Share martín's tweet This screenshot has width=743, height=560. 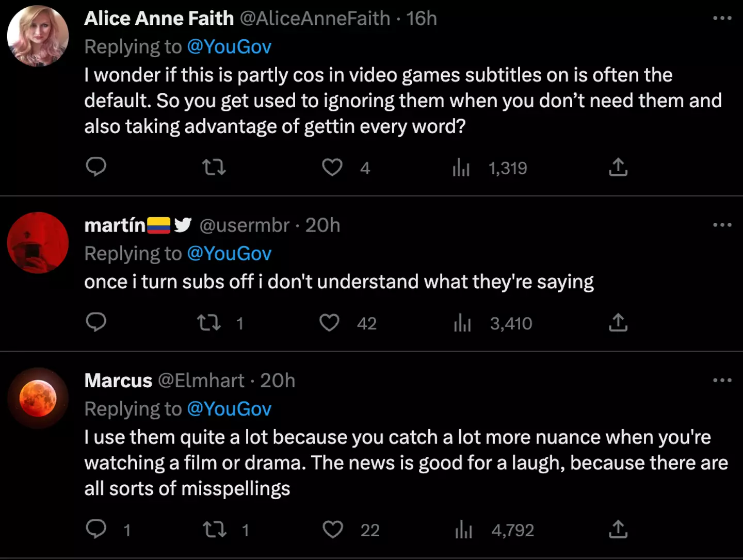pos(618,323)
